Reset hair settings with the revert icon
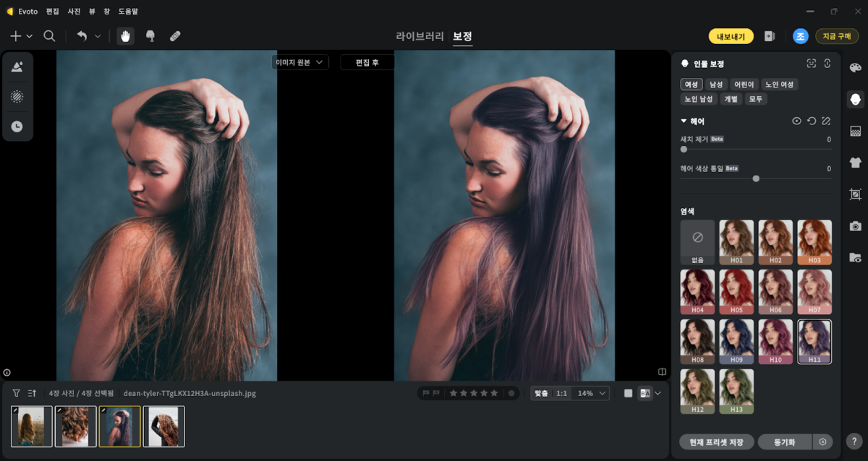 pos(812,121)
